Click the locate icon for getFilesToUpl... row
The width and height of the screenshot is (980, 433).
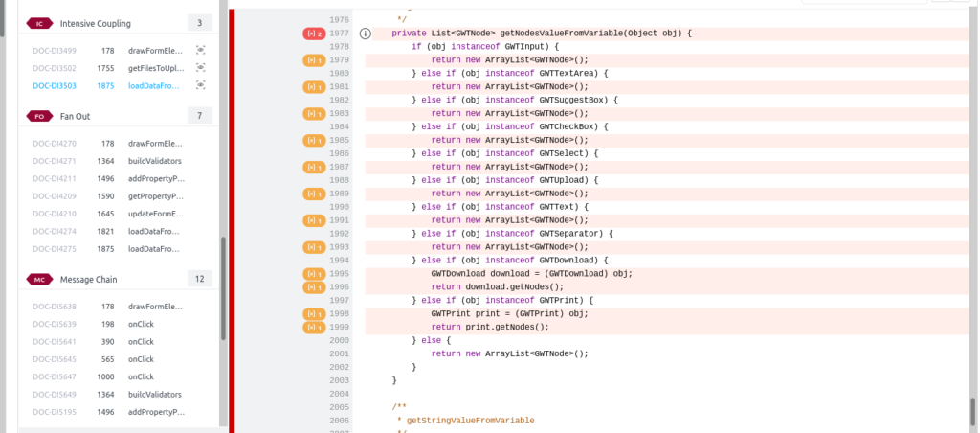point(200,68)
